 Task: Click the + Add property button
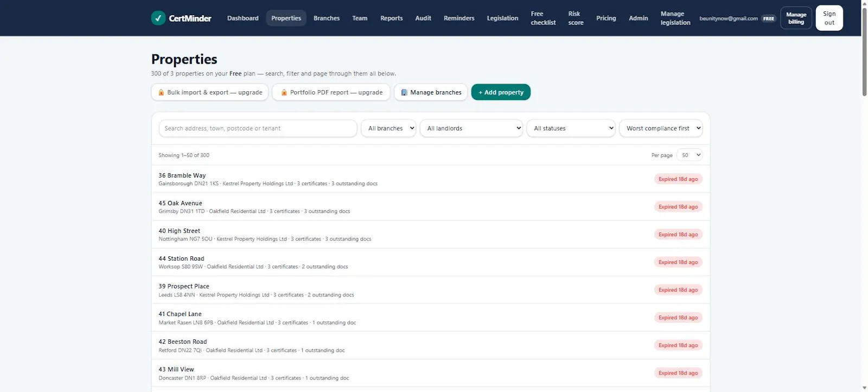point(501,92)
